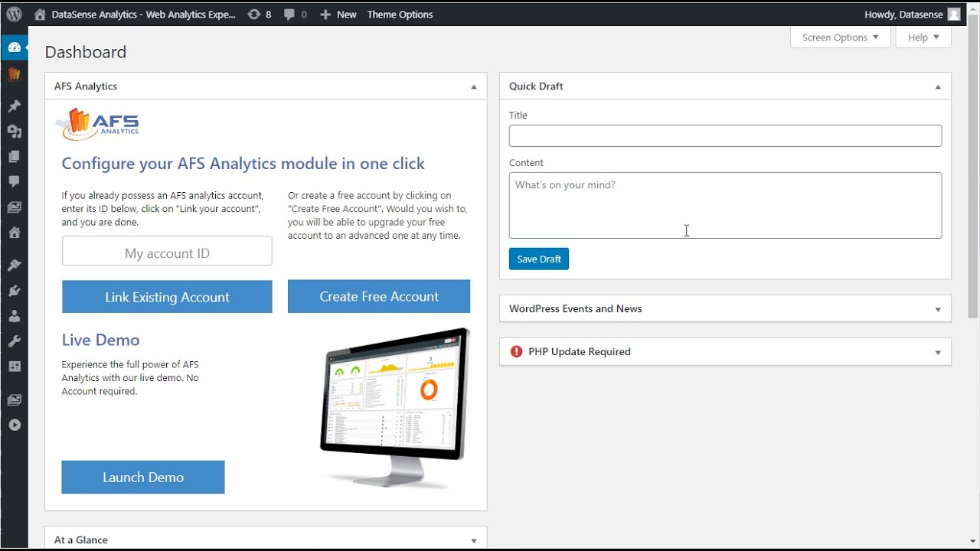Click the At a Glance panel title
This screenshot has width=980, height=551.
click(x=81, y=540)
